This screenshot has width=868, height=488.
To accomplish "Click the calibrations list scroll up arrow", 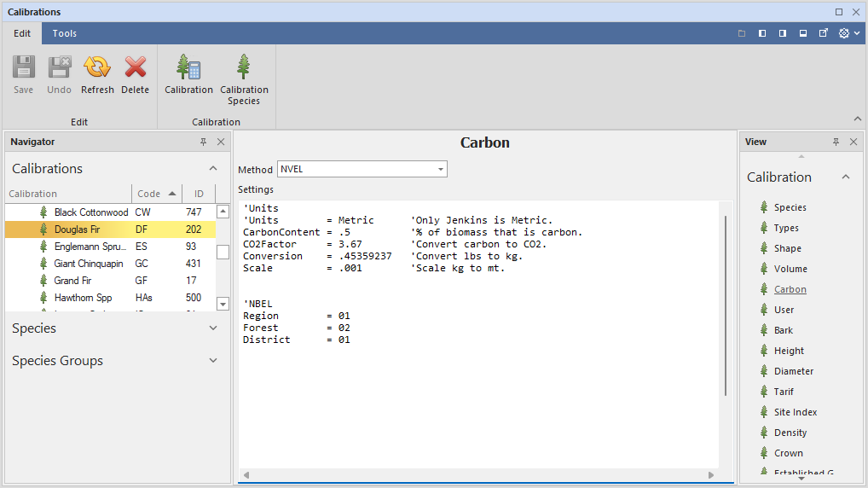I will (223, 211).
